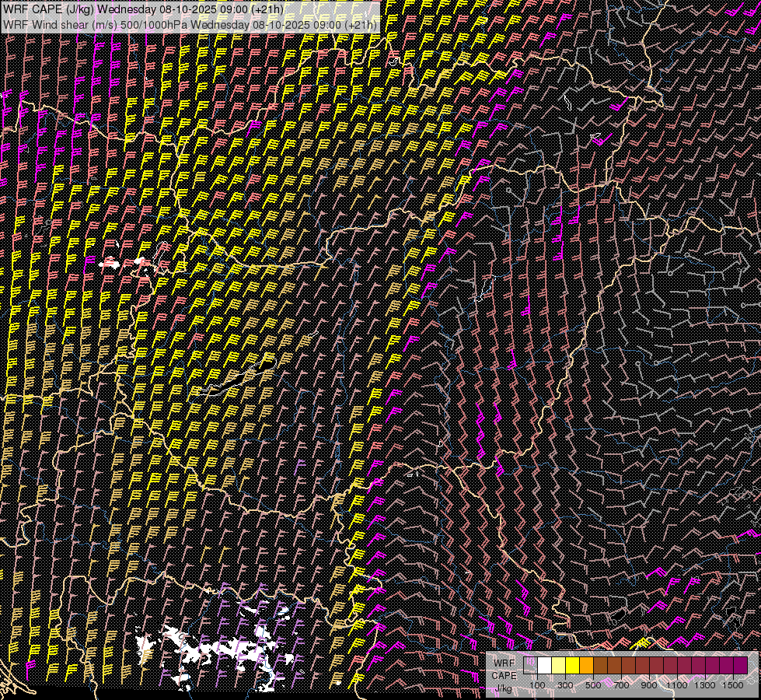
Task: Click the WRF Wind shear title line
Action: pyautogui.click(x=190, y=24)
